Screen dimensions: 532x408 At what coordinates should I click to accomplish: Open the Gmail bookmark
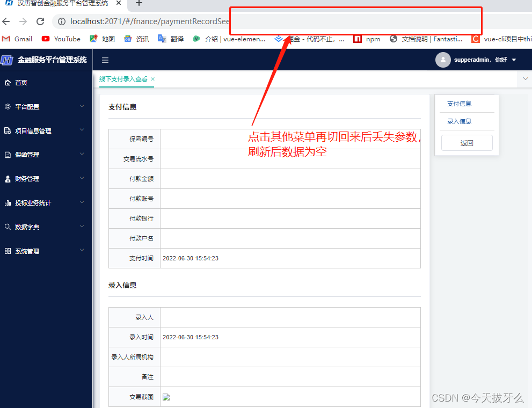coord(17,39)
